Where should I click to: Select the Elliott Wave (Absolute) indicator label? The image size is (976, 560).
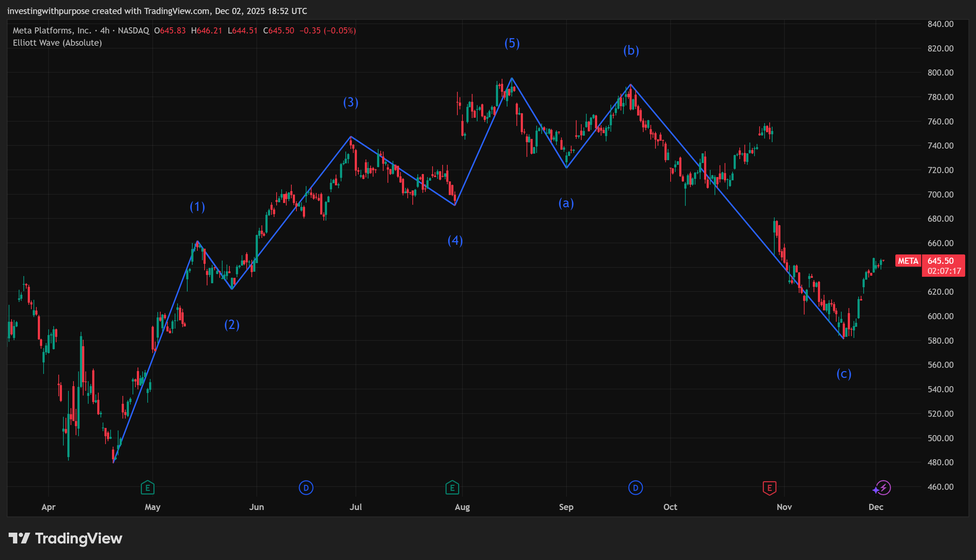[57, 43]
